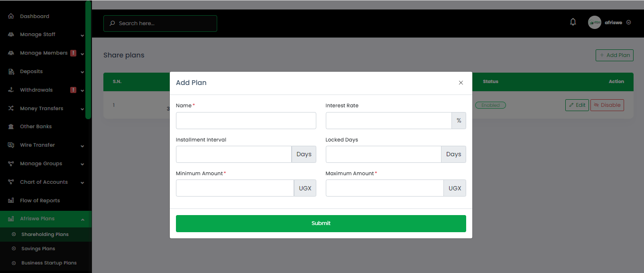Click the Deposits sidebar icon
644x273 pixels.
[x=11, y=72]
